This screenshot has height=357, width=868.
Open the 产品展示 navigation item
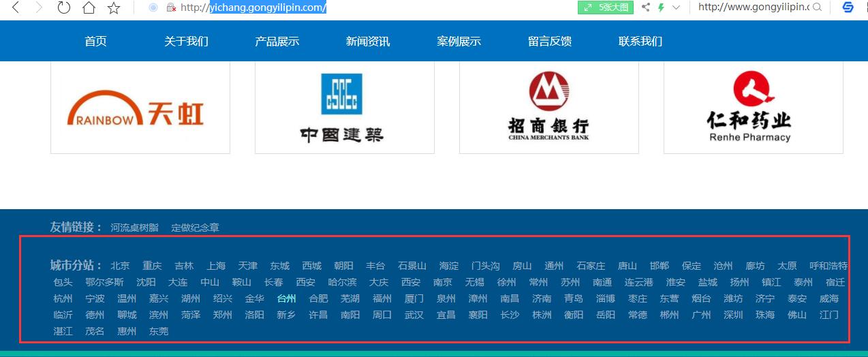[277, 41]
